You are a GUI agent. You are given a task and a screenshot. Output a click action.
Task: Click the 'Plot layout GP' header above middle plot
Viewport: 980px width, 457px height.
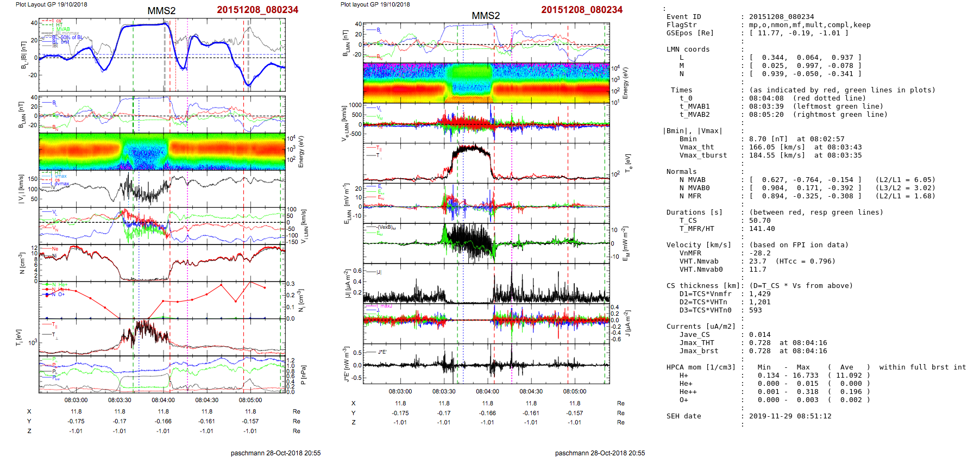tap(375, 4)
